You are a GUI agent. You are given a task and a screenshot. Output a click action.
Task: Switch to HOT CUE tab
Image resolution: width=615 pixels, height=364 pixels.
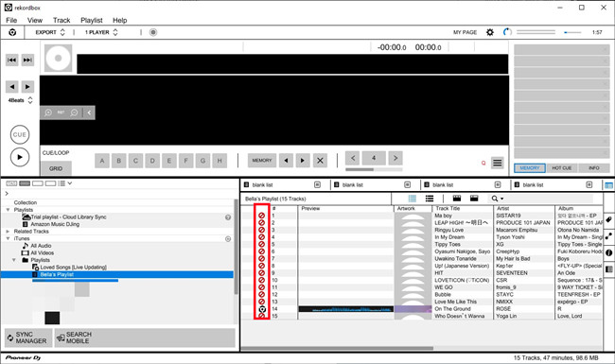pos(562,168)
